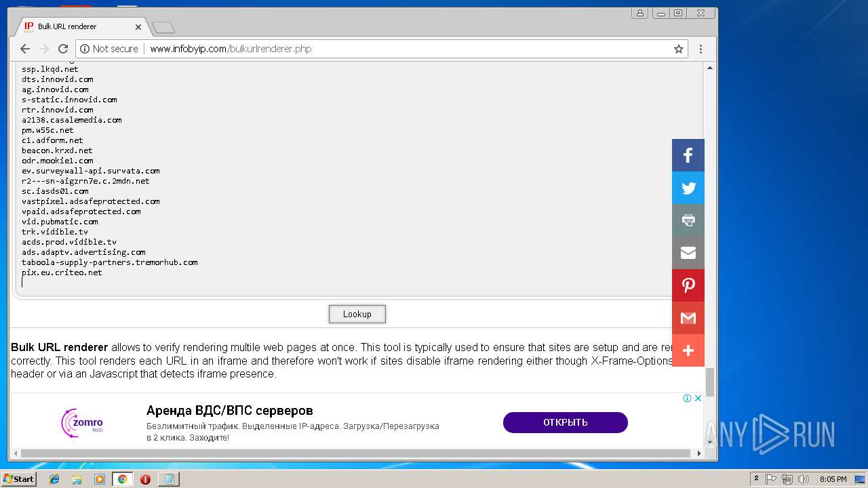This screenshot has height=488, width=868.
Task: Open more sharing options plus icon
Action: [x=688, y=350]
